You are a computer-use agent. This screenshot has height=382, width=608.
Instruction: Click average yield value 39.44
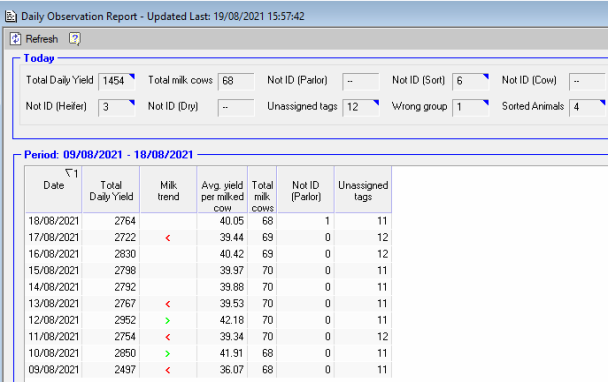click(x=231, y=237)
